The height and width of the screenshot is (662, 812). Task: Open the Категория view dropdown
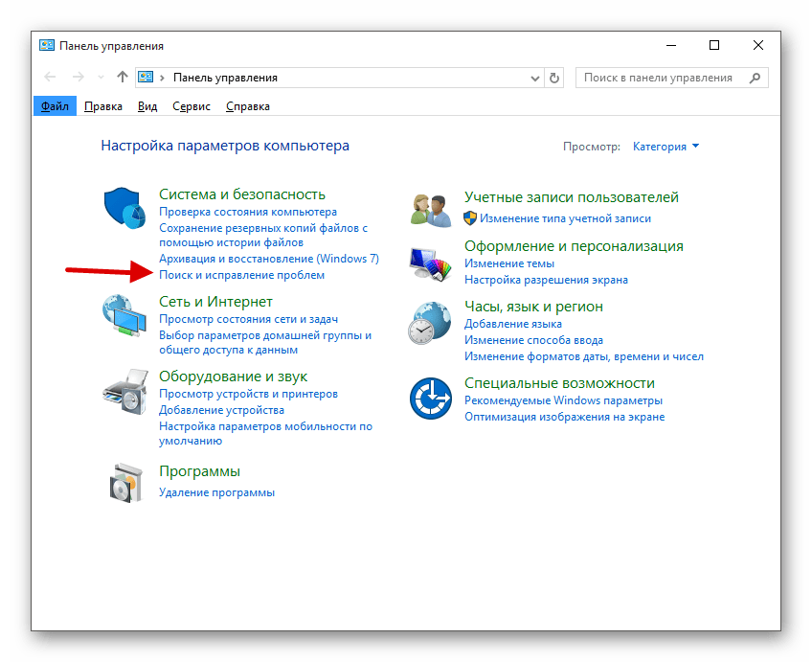[x=665, y=147]
